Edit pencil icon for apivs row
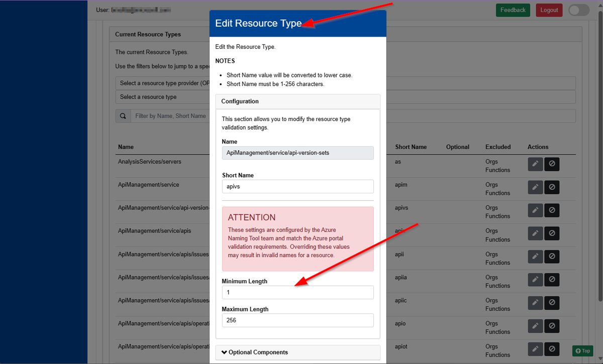This screenshot has height=364, width=603. pyautogui.click(x=535, y=210)
